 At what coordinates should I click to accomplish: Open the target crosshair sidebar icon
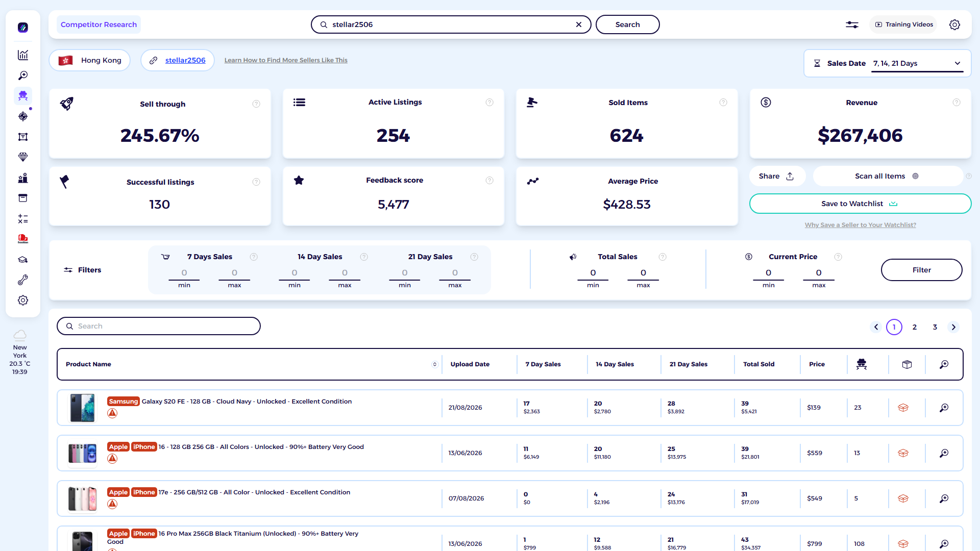click(x=23, y=116)
